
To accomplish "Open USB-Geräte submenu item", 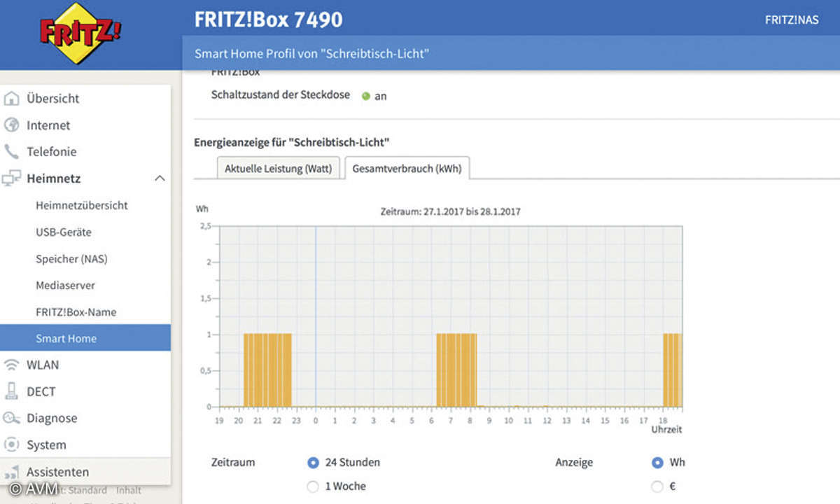I will [x=64, y=232].
